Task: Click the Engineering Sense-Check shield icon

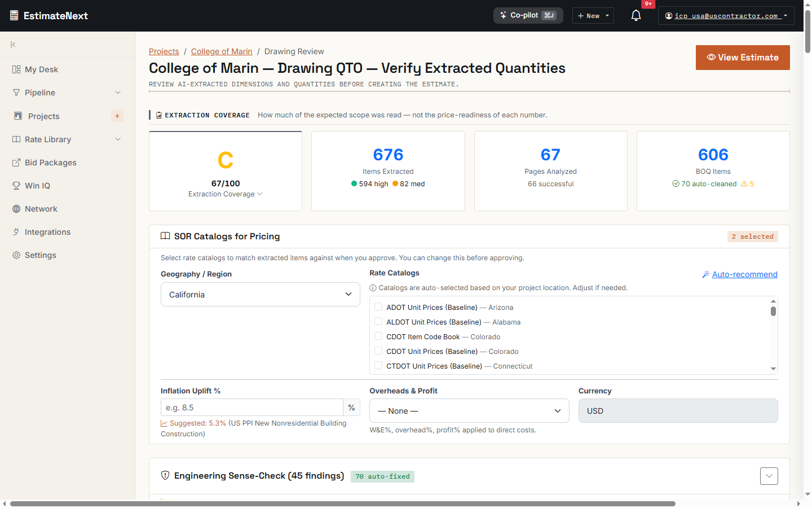Action: (x=165, y=475)
